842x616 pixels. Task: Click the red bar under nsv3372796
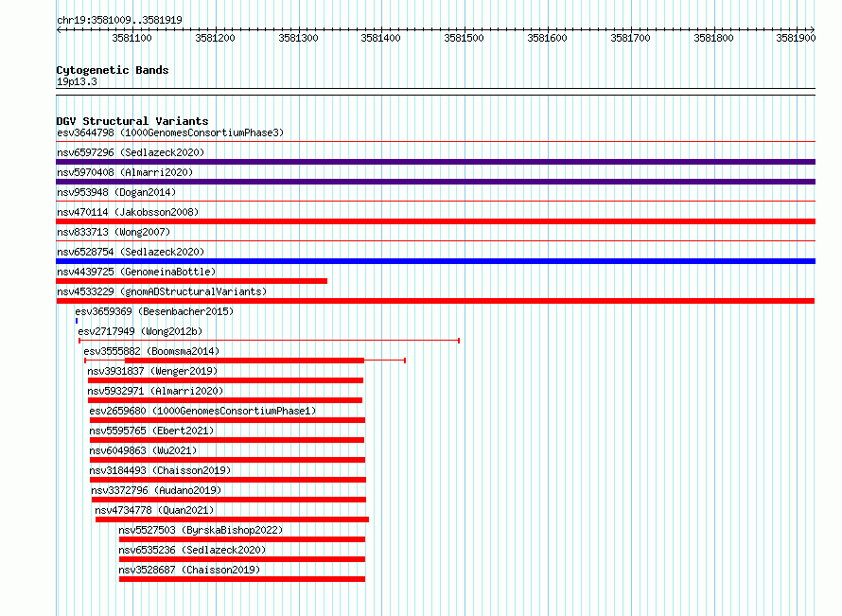pyautogui.click(x=229, y=500)
